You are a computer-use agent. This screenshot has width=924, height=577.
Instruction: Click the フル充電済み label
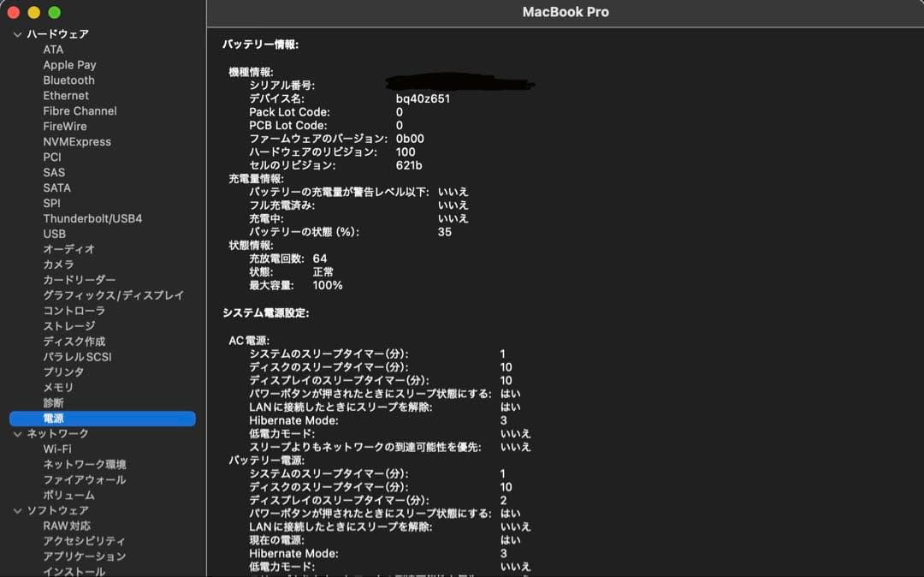(x=281, y=205)
